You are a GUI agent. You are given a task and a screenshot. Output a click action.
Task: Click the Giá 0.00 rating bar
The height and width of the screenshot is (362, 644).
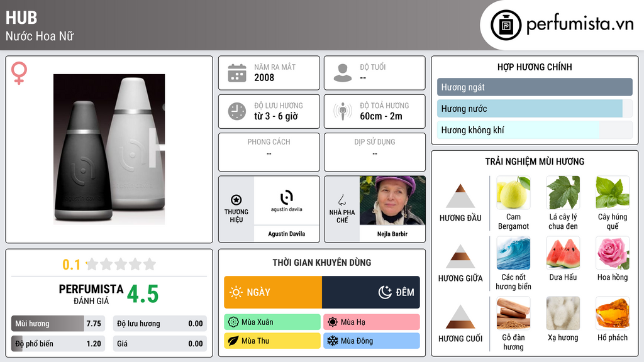pos(160,344)
